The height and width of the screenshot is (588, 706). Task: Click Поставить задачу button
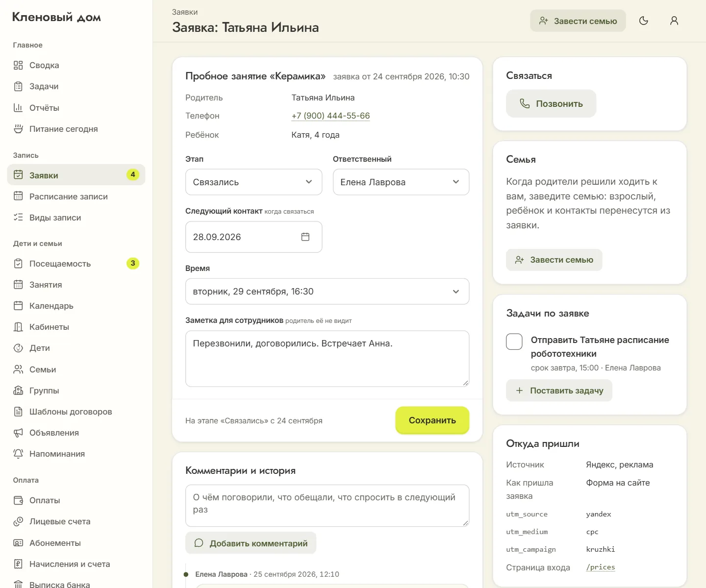(559, 391)
